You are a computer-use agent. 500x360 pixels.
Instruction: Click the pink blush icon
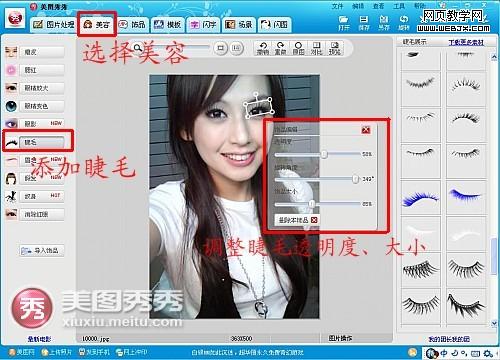[x=11, y=70]
